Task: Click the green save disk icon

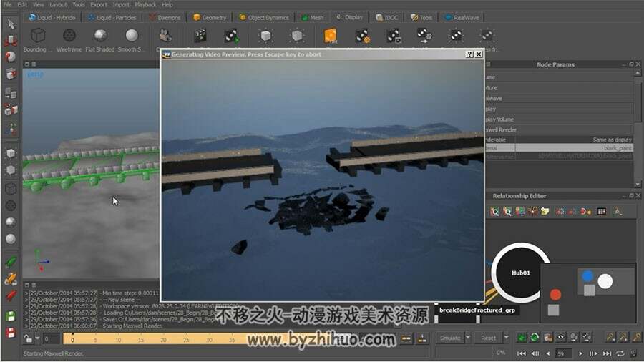Action: point(11,316)
